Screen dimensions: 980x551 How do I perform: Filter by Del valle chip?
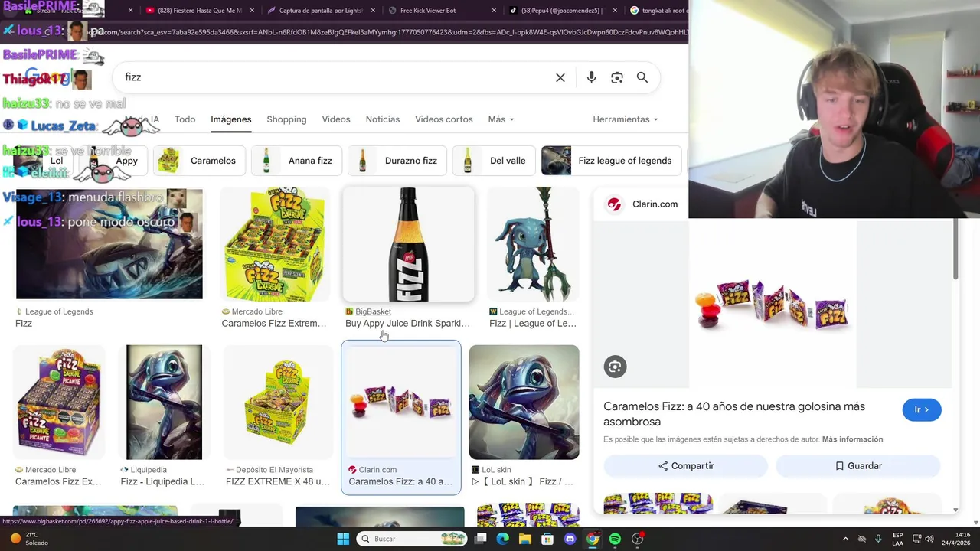coord(494,161)
